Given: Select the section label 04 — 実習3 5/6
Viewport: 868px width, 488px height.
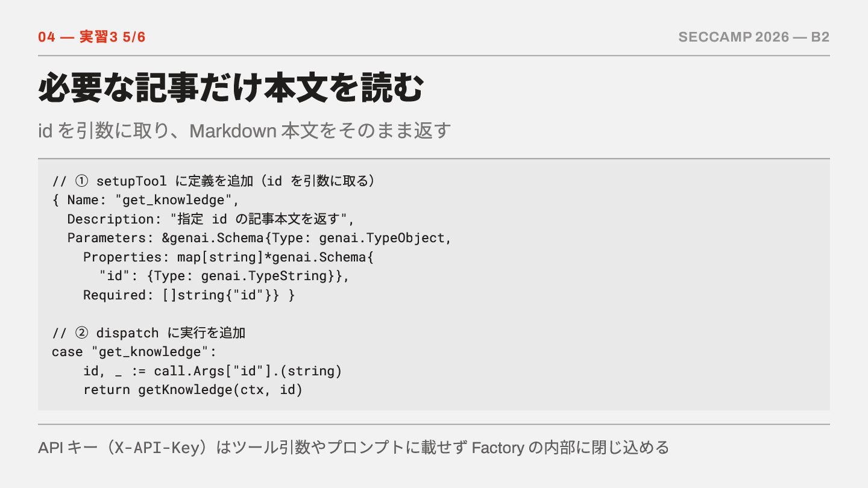Looking at the screenshot, I should pyautogui.click(x=92, y=37).
